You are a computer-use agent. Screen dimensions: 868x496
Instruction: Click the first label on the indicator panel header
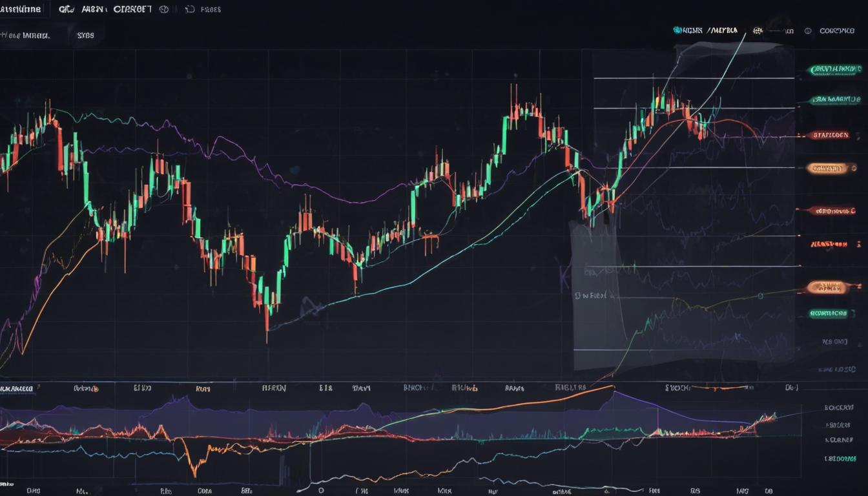pos(18,389)
